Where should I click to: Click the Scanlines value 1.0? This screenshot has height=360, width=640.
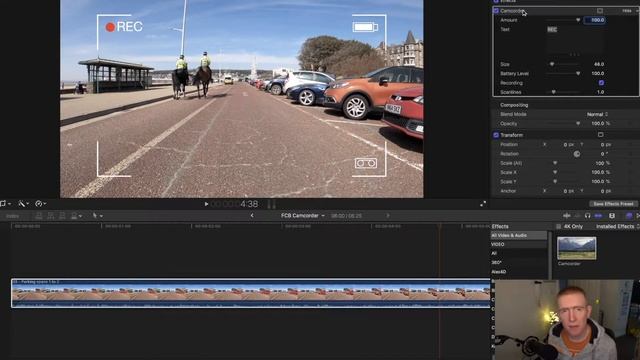click(600, 92)
